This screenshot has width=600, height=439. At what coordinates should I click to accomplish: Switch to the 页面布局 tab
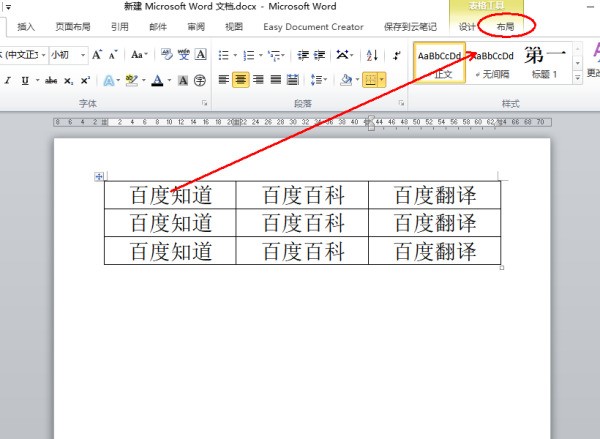click(x=73, y=27)
